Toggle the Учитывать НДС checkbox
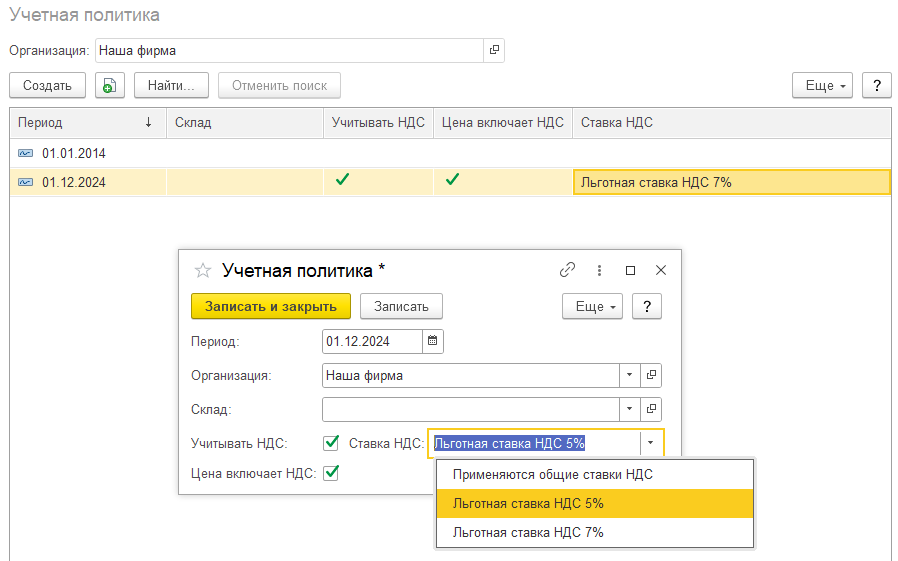 pyautogui.click(x=331, y=443)
